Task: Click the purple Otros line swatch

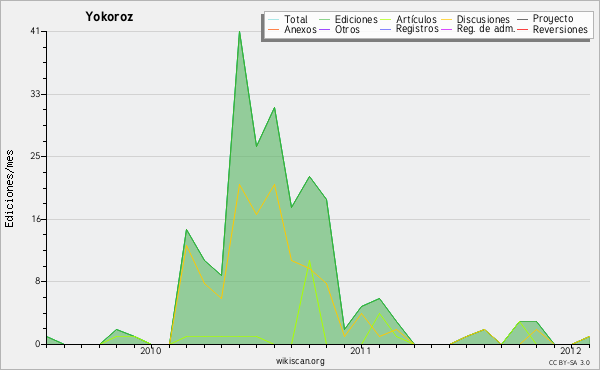Action: point(324,29)
